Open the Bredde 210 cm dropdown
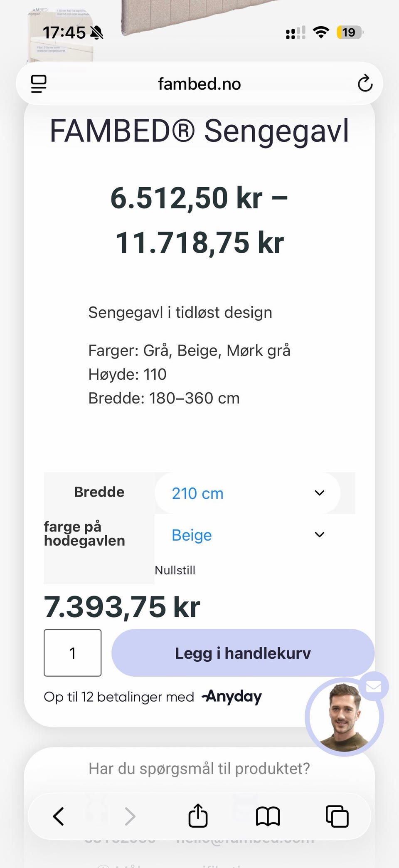 pyautogui.click(x=248, y=493)
